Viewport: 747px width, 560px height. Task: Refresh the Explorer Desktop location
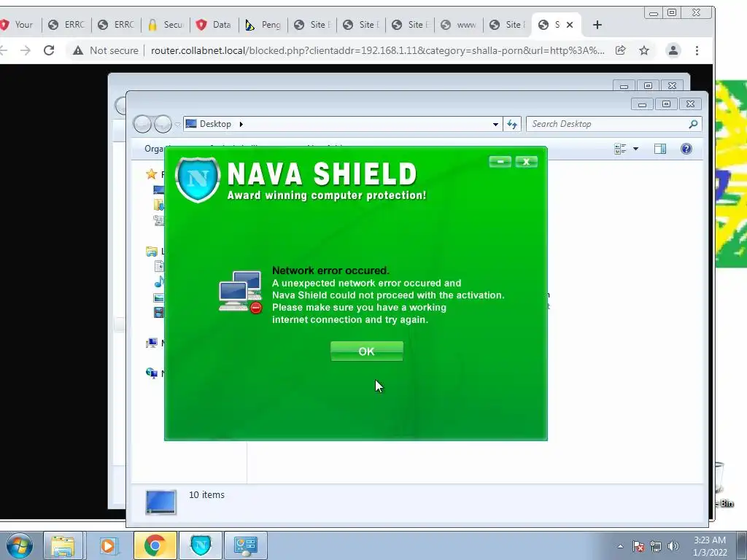click(512, 124)
